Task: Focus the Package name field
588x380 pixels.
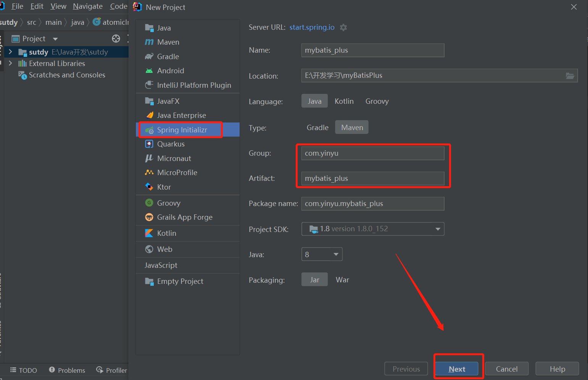Action: click(373, 204)
